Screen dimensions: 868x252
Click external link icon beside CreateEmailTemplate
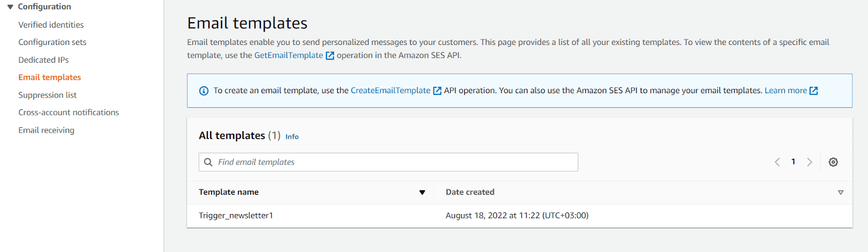pyautogui.click(x=437, y=91)
